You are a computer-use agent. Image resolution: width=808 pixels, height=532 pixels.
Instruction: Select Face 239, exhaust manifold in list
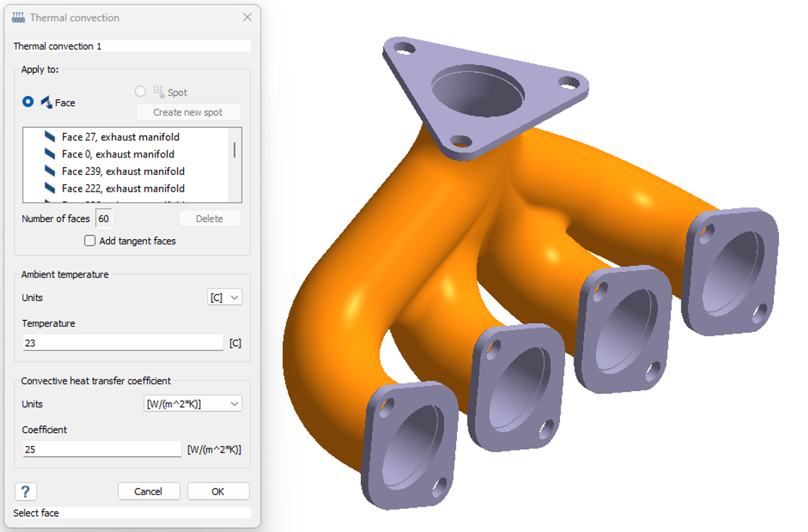pyautogui.click(x=123, y=171)
